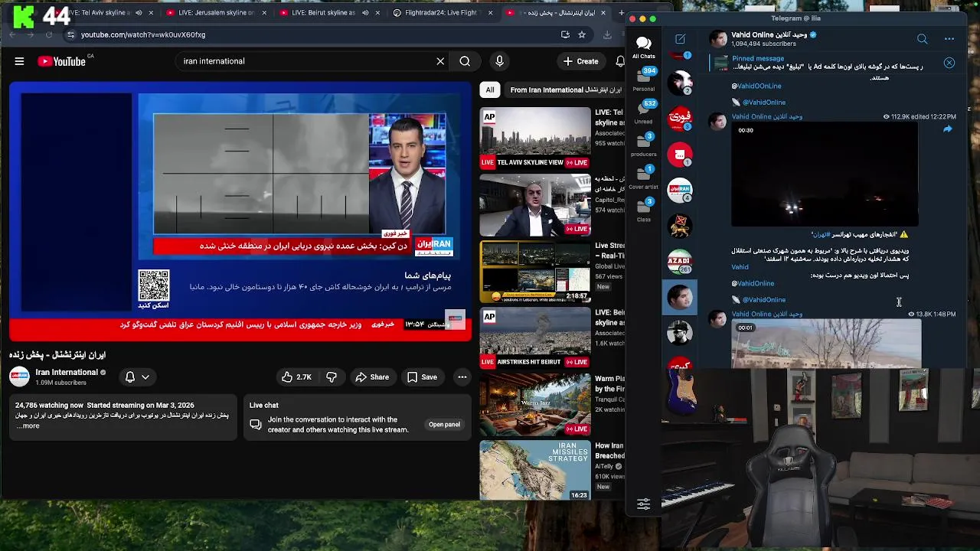This screenshot has height=551, width=980.
Task: Save the video to a playlist
Action: pos(422,377)
